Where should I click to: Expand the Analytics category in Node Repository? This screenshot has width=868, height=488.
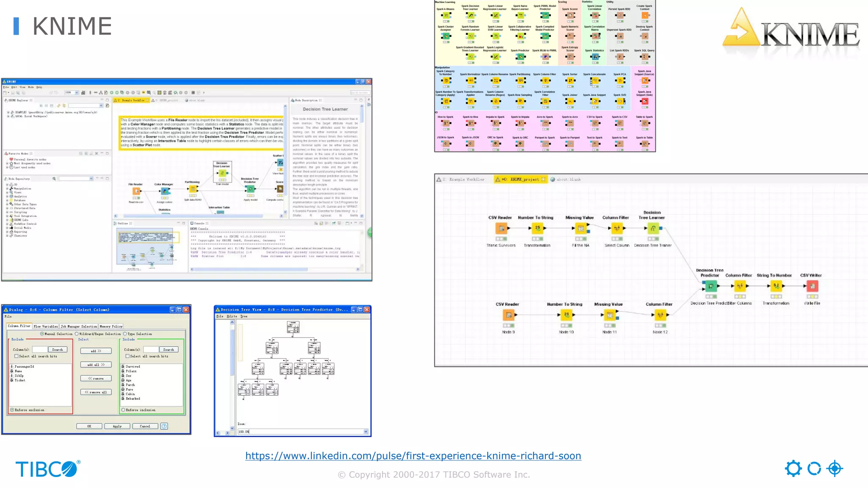pos(7,197)
